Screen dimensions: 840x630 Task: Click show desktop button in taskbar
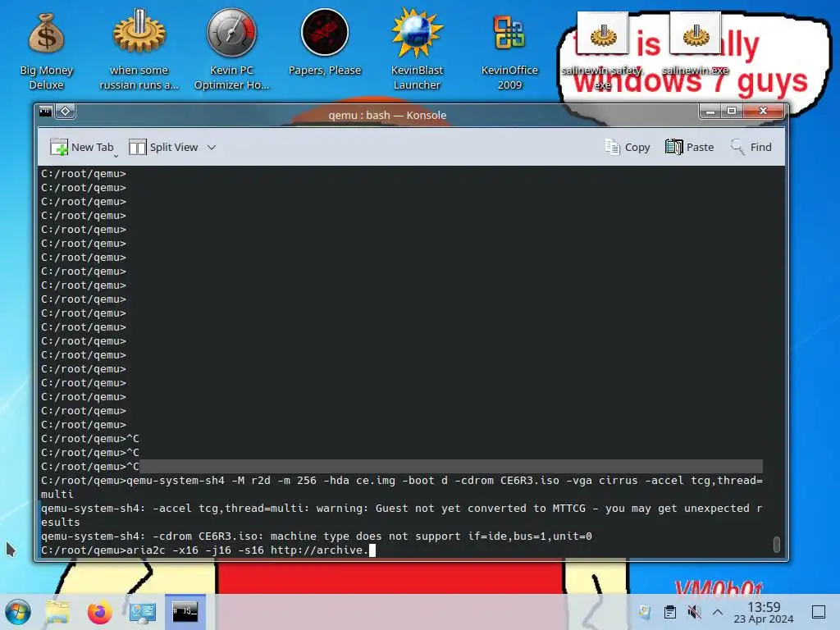[819, 612]
